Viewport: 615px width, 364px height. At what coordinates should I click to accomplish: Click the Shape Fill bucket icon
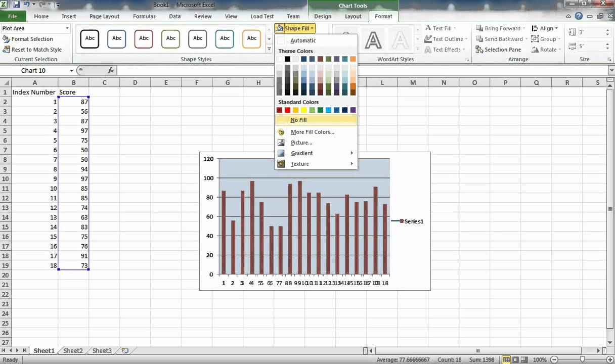coord(280,28)
